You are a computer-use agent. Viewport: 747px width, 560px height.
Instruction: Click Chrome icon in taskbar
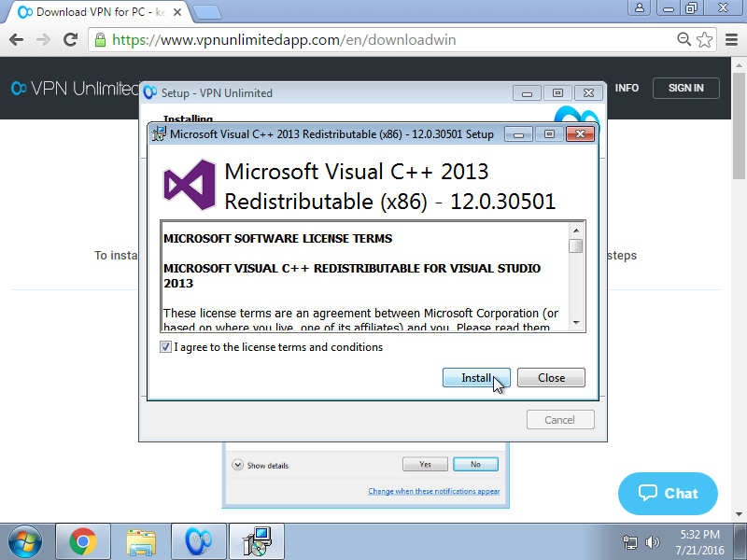click(x=83, y=541)
